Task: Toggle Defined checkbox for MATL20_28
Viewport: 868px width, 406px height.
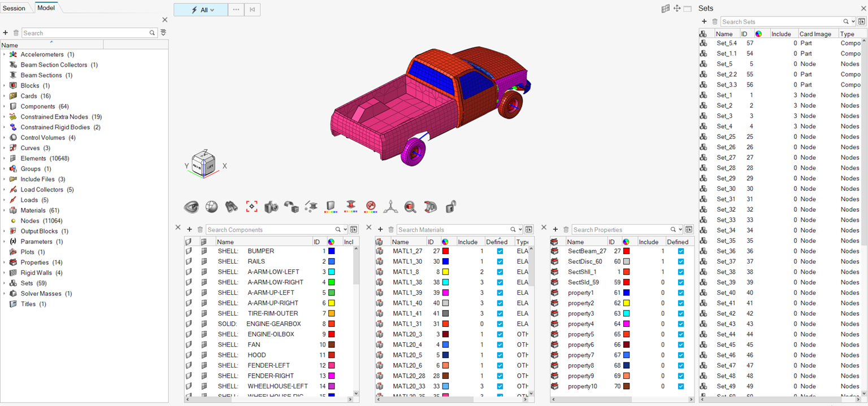Action: 500,376
